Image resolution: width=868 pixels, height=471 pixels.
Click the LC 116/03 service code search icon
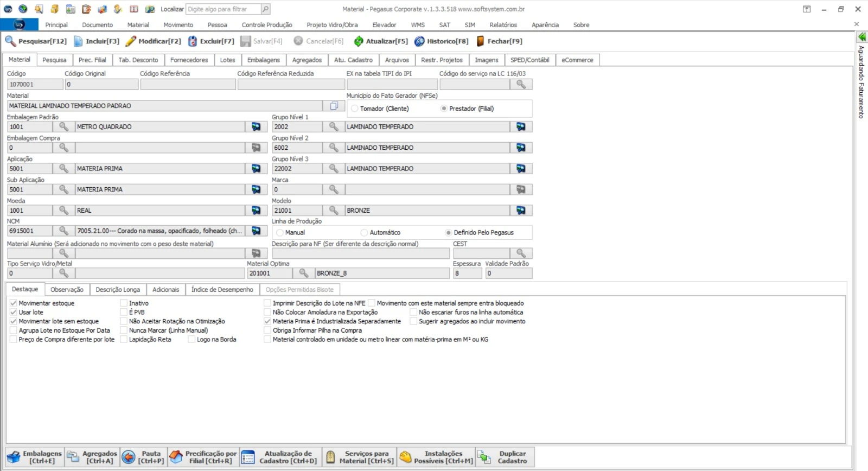pyautogui.click(x=521, y=84)
